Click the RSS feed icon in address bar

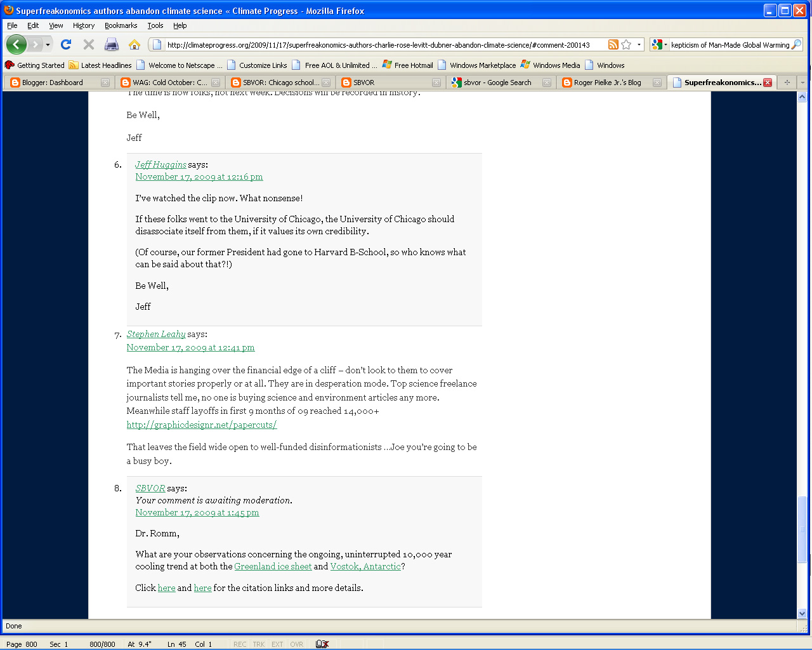(x=613, y=44)
